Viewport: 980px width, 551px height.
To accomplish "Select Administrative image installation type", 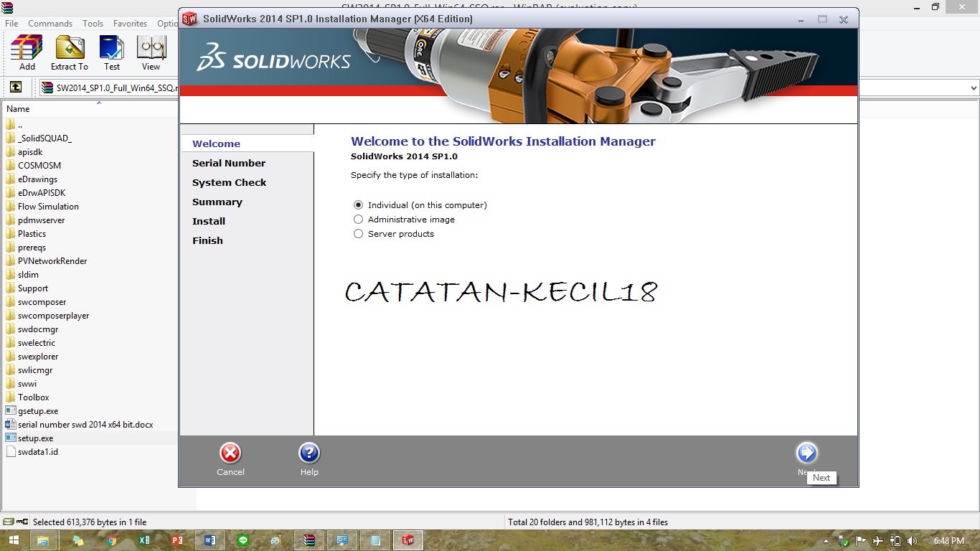I will pos(359,220).
